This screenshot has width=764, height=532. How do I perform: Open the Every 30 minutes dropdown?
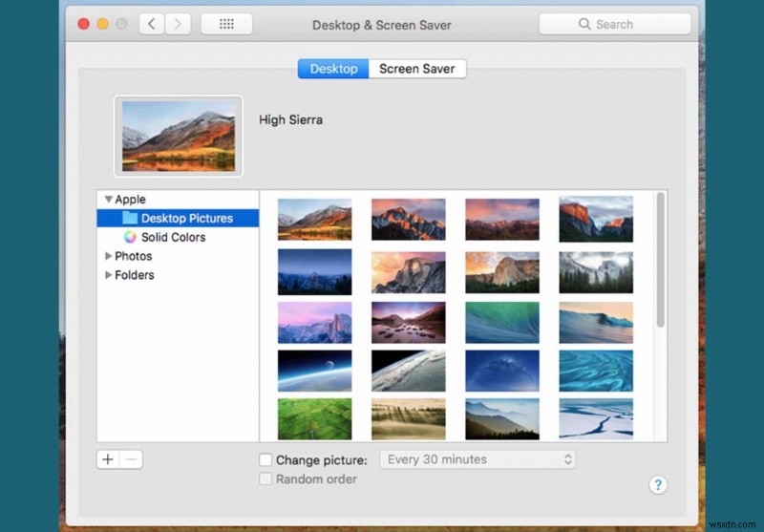(x=477, y=459)
